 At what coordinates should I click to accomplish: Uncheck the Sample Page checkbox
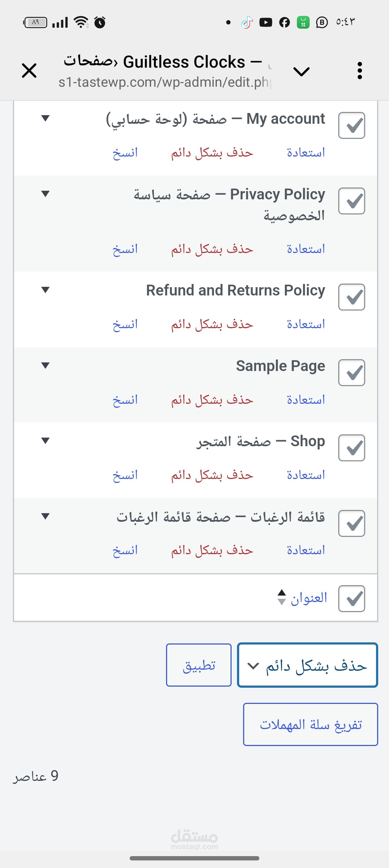[352, 373]
